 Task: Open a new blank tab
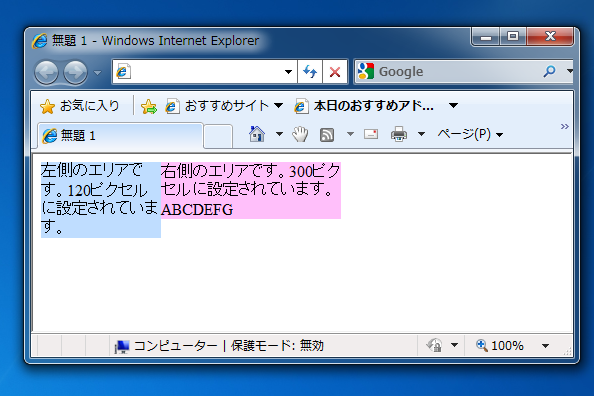point(218,136)
